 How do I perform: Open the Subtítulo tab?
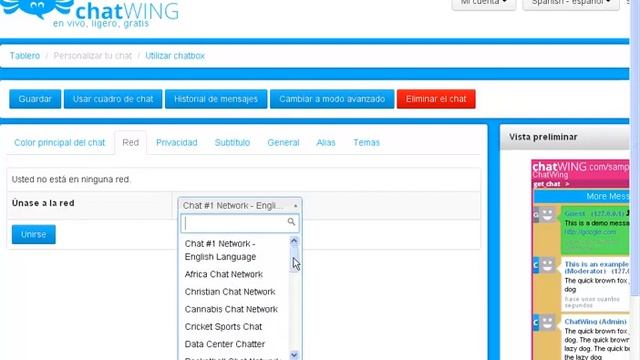[x=232, y=142]
